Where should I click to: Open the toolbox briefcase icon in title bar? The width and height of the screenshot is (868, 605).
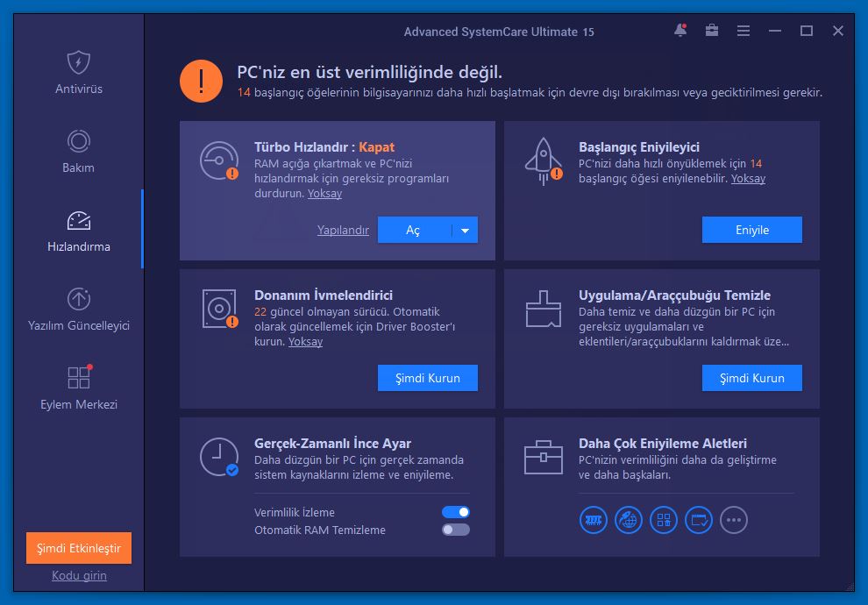coord(712,31)
